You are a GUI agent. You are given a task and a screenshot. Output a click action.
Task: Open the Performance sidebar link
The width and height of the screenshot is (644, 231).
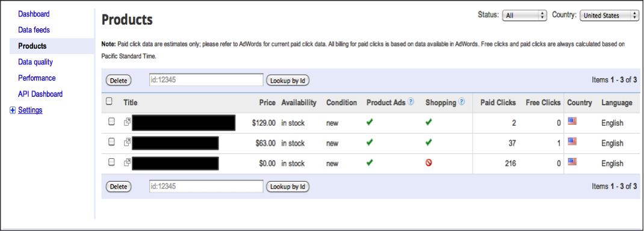37,78
